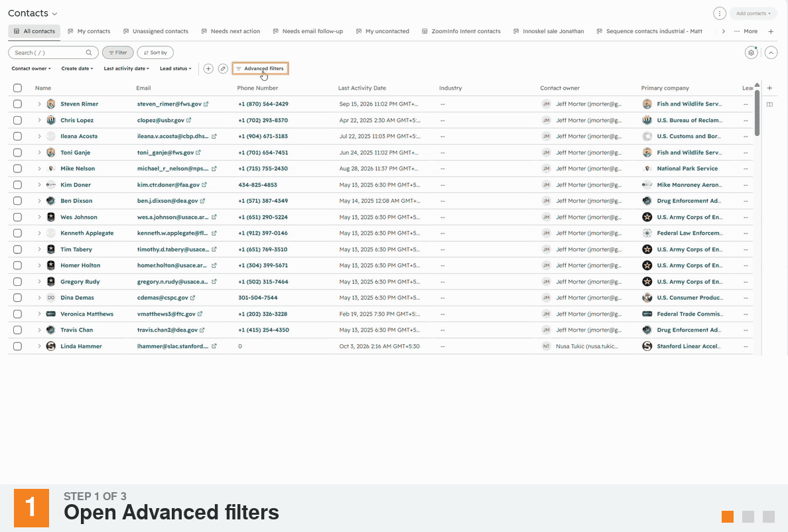Open external link icon next to cdemas@cspc.gov
This screenshot has height=532, width=788.
[x=192, y=297]
